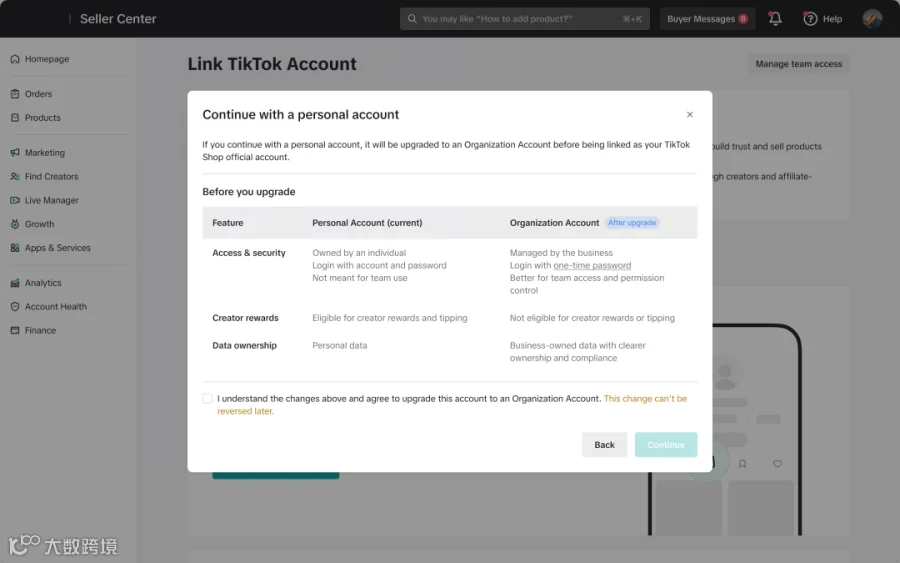The width and height of the screenshot is (900, 563).
Task: Go to Find Creators menu label
Action: [x=51, y=176]
